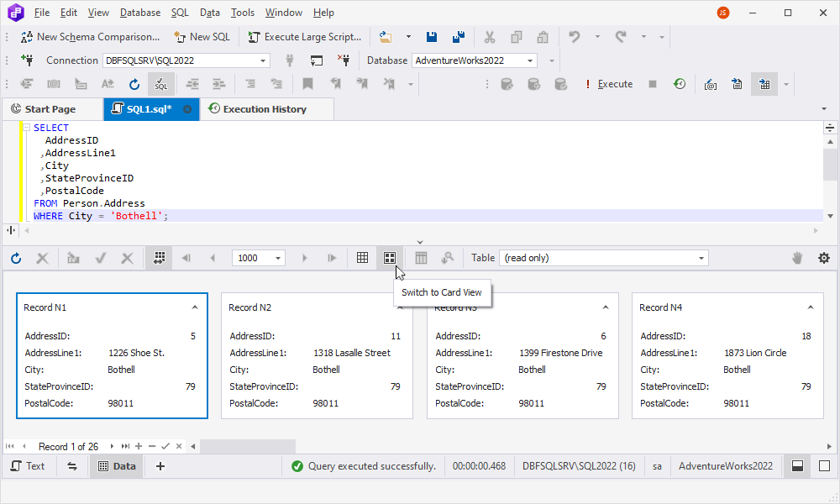
Task: Go to the next page of results
Action: (304, 258)
